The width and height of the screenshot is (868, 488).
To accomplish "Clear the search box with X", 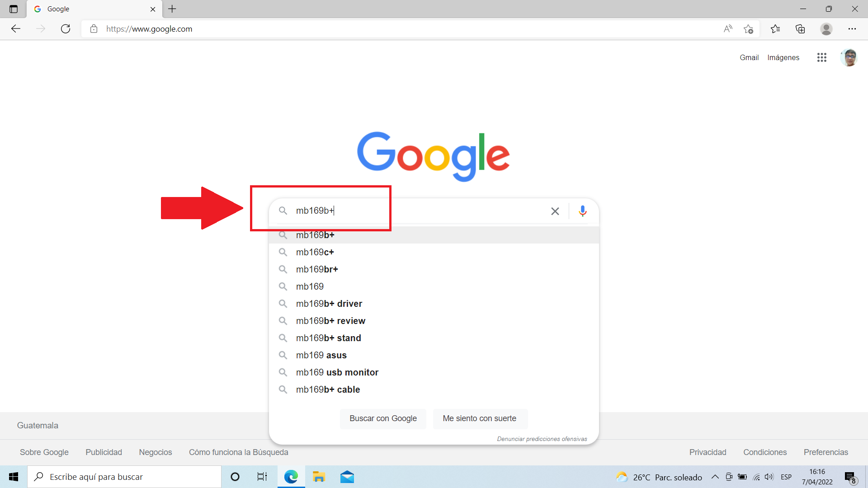I will tap(555, 211).
